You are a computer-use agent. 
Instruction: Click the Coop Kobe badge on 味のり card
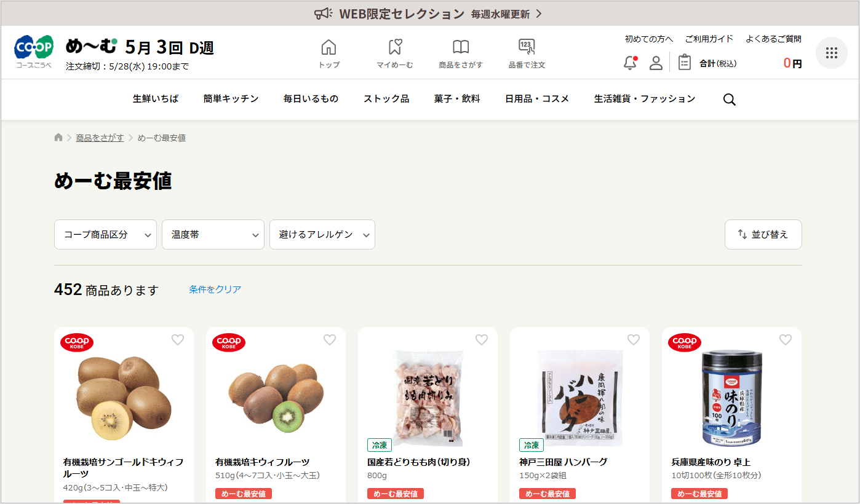(x=685, y=342)
